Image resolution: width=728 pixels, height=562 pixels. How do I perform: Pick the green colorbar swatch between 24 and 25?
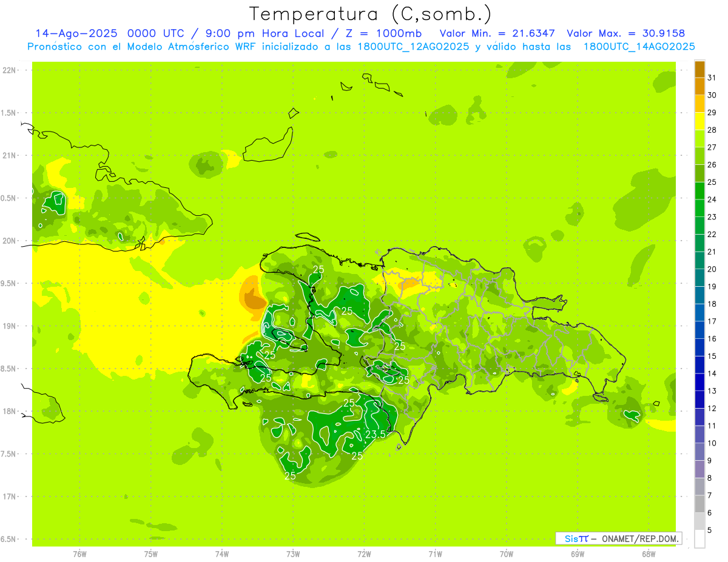click(699, 190)
